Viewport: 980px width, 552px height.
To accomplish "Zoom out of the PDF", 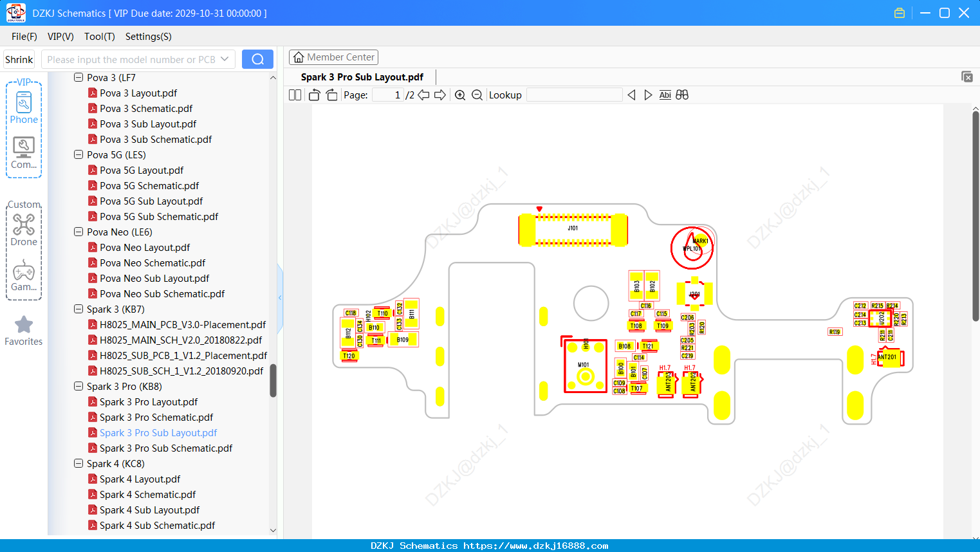I will click(477, 95).
